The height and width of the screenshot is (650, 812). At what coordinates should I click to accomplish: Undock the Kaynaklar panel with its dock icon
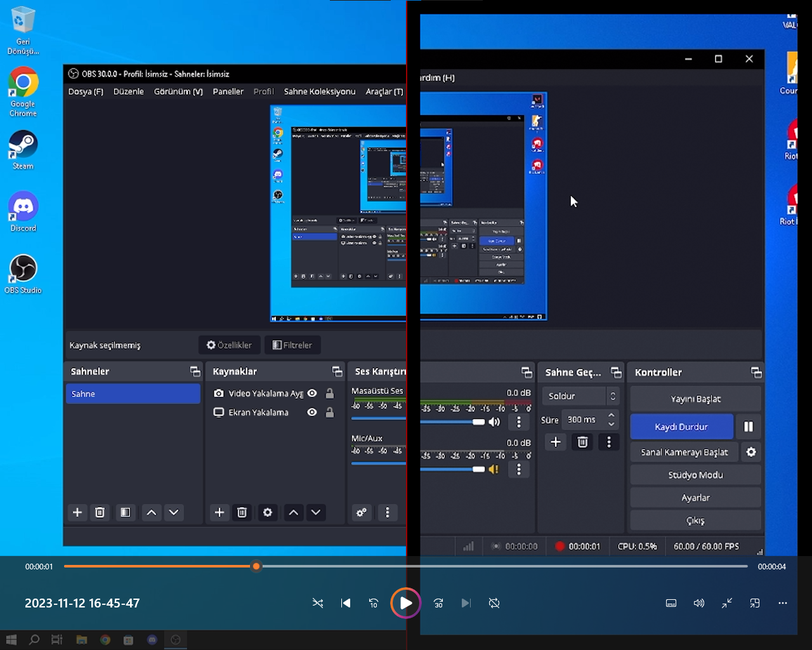click(x=337, y=371)
